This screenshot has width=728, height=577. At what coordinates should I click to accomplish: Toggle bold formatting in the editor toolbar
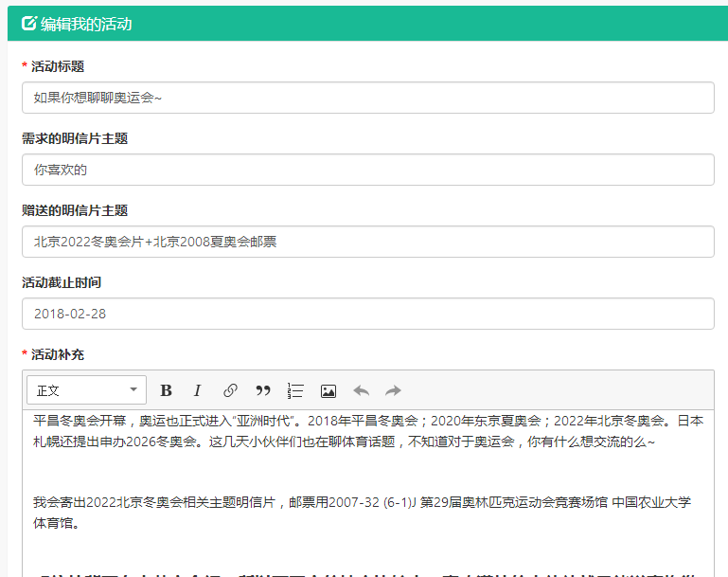pyautogui.click(x=166, y=390)
